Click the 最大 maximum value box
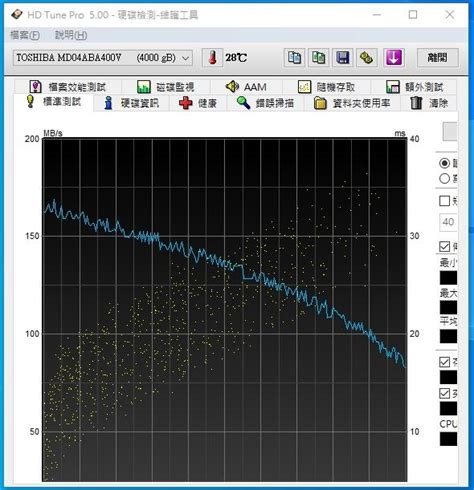Image resolution: width=474 pixels, height=490 pixels. pyautogui.click(x=449, y=307)
